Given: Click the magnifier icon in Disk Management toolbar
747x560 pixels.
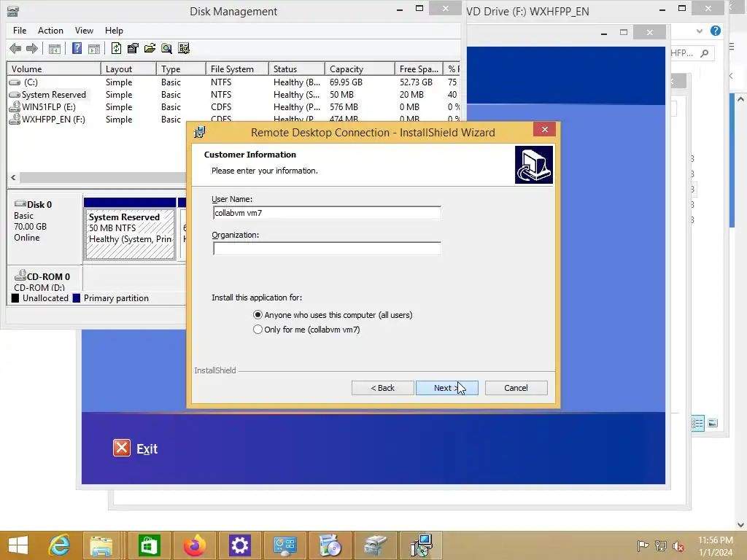Looking at the screenshot, I should [166, 48].
